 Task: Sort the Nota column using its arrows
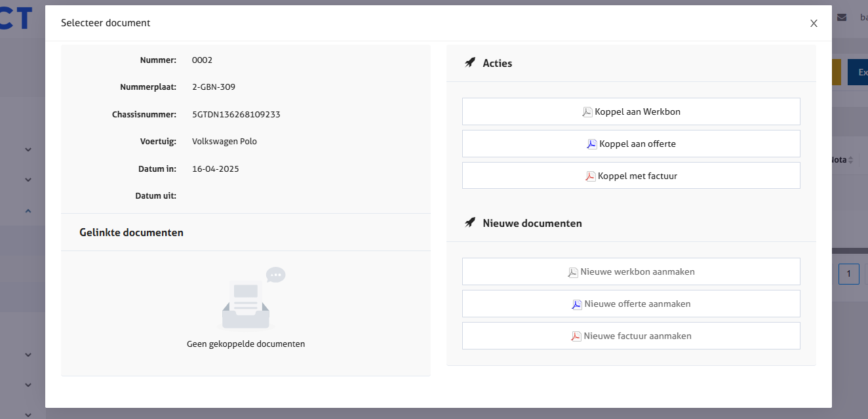point(850,160)
